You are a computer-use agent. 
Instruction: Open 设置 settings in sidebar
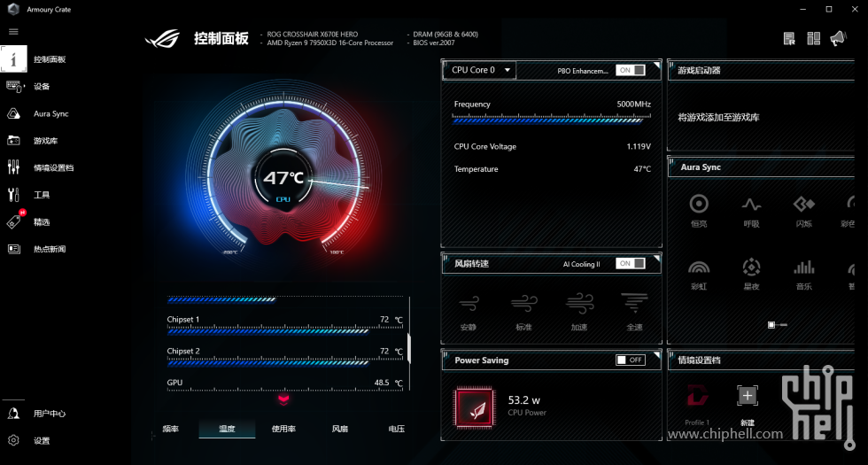point(42,441)
